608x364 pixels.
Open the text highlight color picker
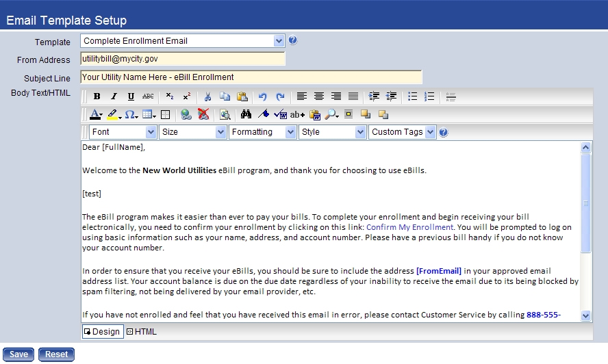tap(114, 114)
